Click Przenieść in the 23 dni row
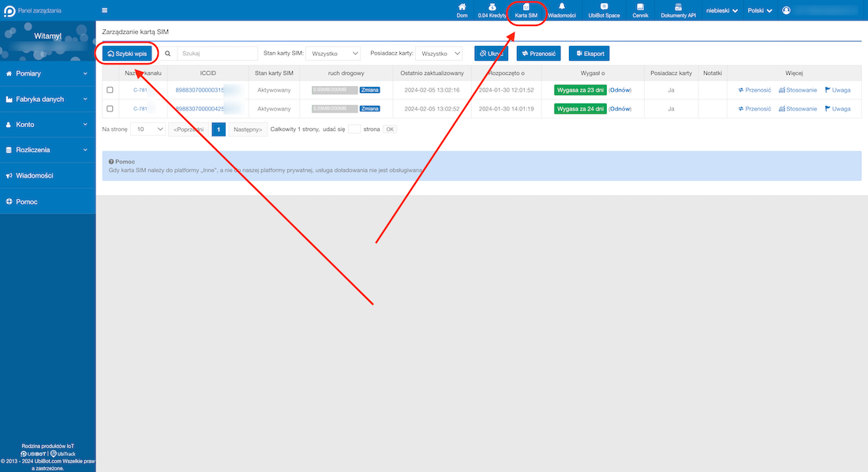 pos(754,90)
